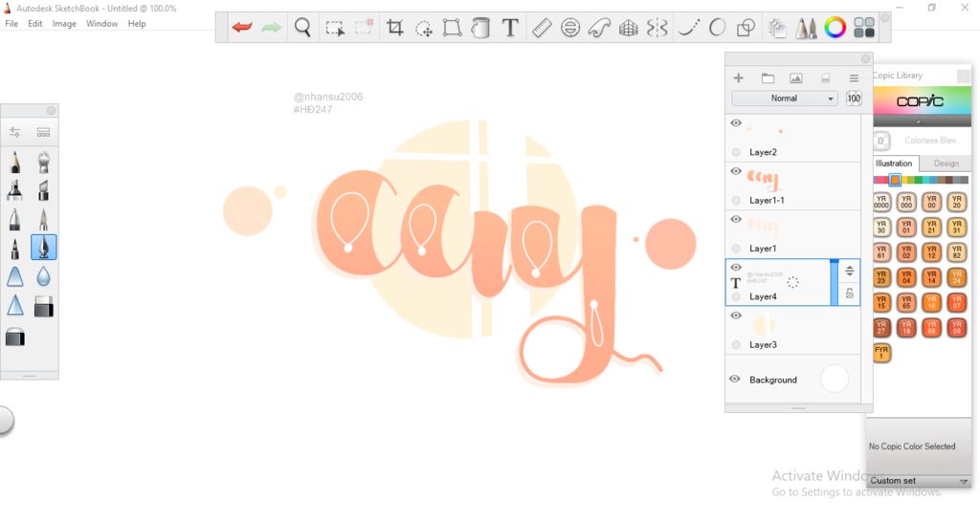Open the Window menu
Viewport: 980px width, 523px height.
[101, 24]
